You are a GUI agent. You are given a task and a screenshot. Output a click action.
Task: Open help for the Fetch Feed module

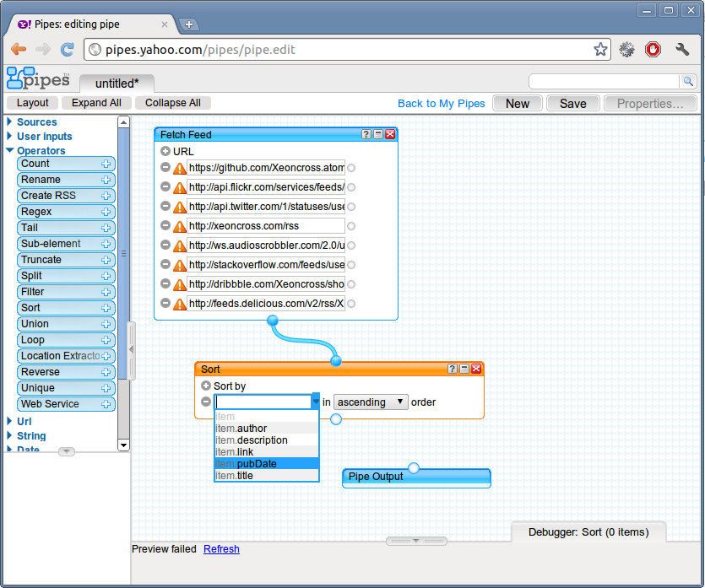point(366,134)
